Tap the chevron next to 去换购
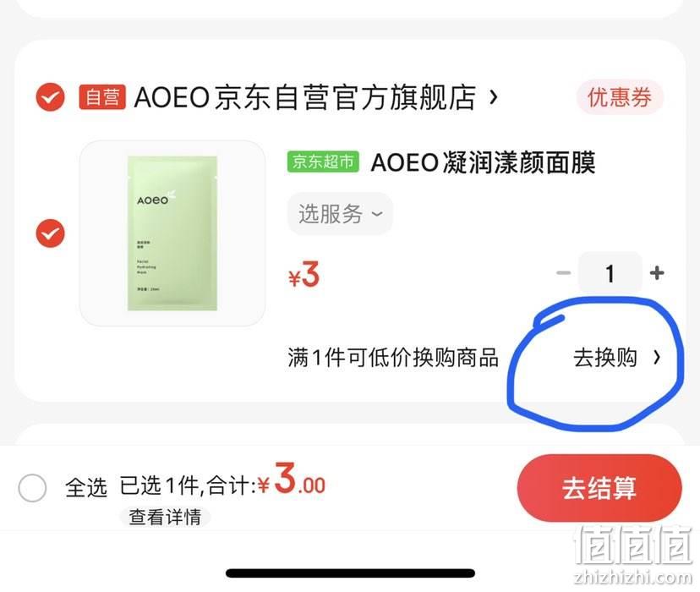700x592 pixels. [x=657, y=357]
